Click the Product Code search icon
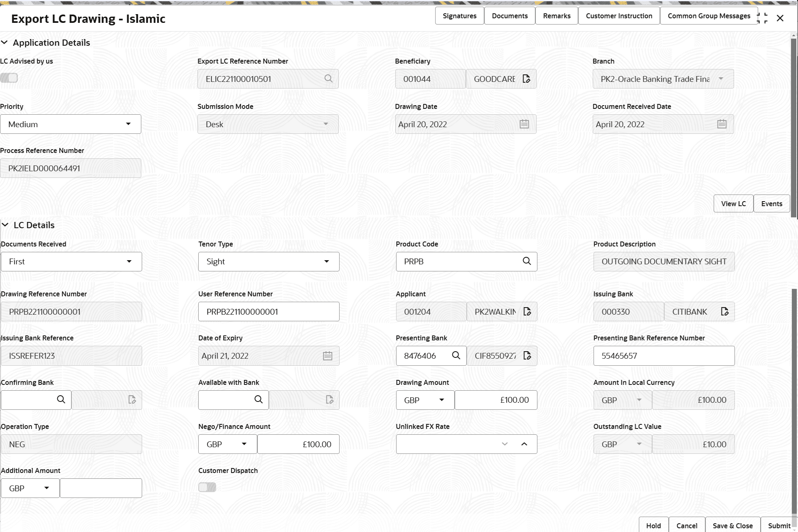The width and height of the screenshot is (798, 532). tap(527, 261)
